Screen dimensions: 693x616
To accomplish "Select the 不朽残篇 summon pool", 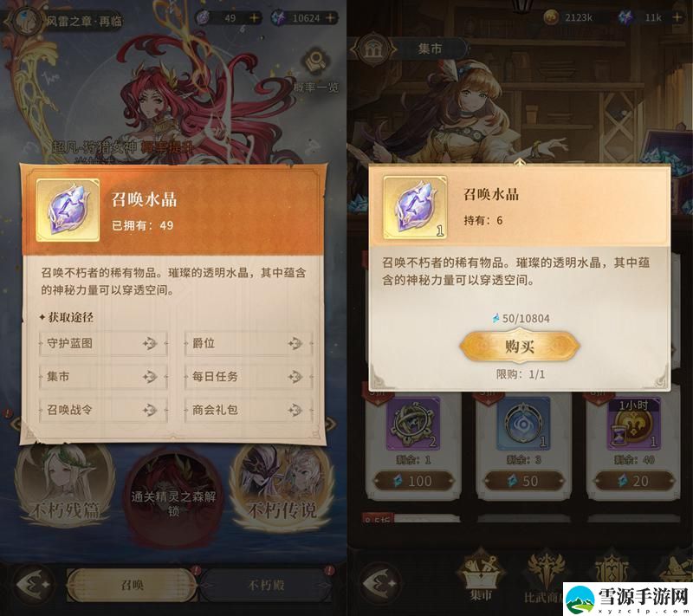I will 66,486.
